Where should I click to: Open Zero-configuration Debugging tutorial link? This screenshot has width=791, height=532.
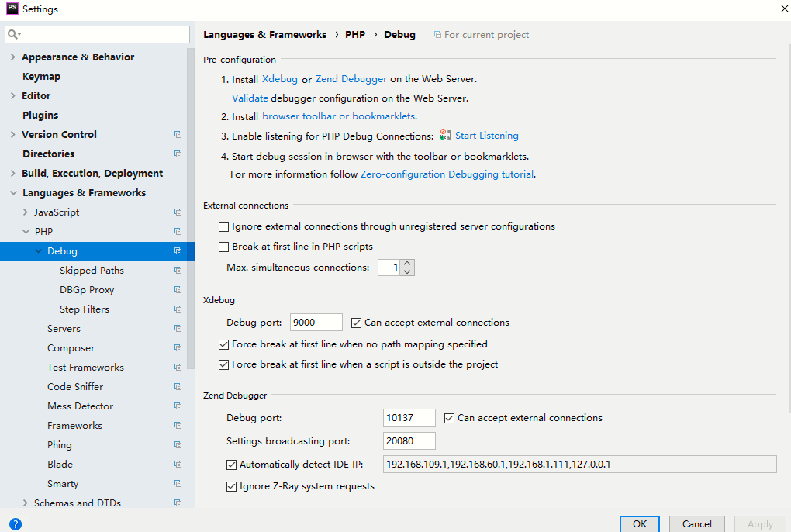pos(447,174)
